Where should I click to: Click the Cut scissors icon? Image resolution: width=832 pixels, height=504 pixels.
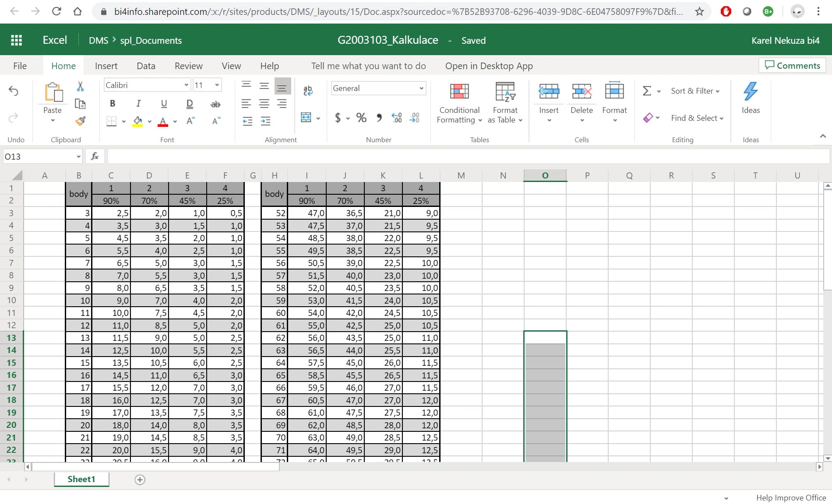click(x=80, y=86)
